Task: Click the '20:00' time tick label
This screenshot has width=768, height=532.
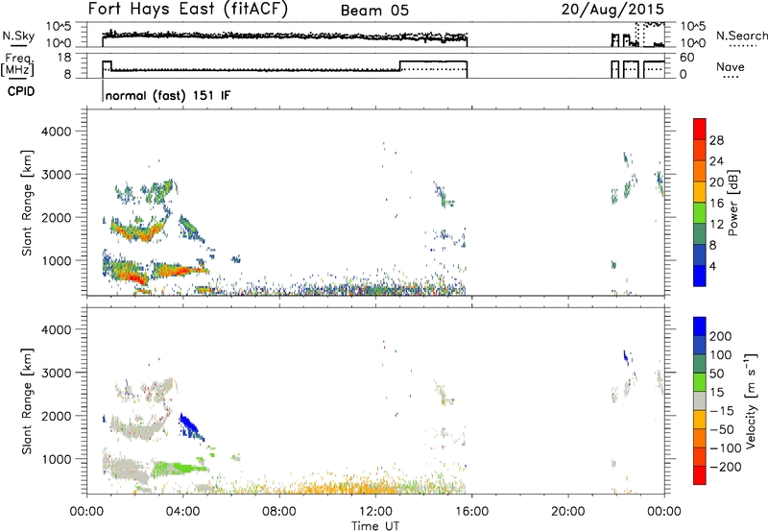Action: [567, 512]
